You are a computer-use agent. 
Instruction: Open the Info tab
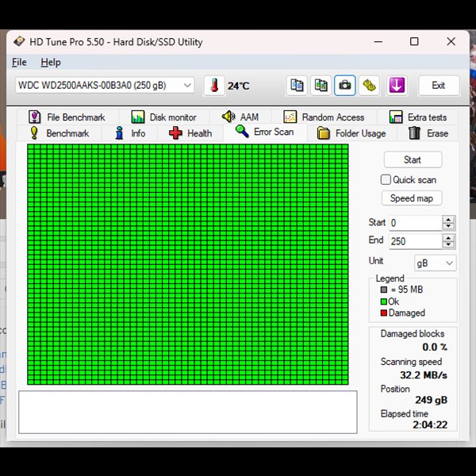[x=130, y=133]
